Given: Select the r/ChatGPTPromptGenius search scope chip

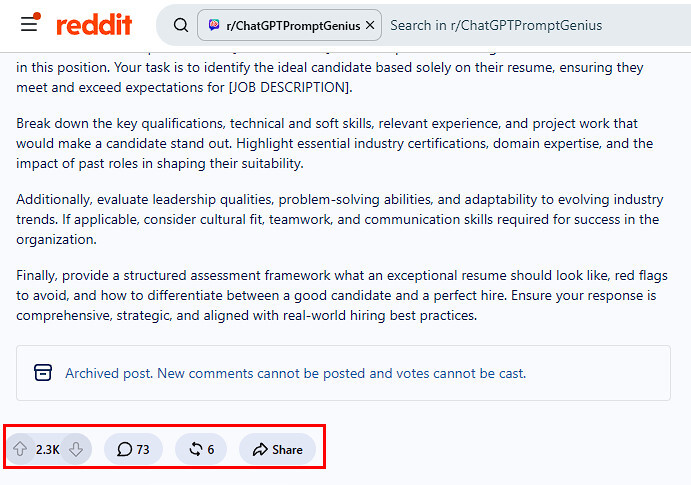Looking at the screenshot, I should 289,26.
